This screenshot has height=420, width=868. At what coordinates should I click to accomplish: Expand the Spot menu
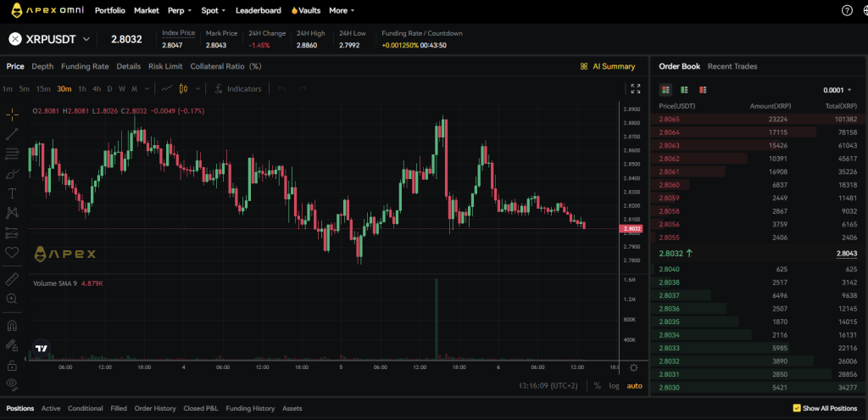213,10
